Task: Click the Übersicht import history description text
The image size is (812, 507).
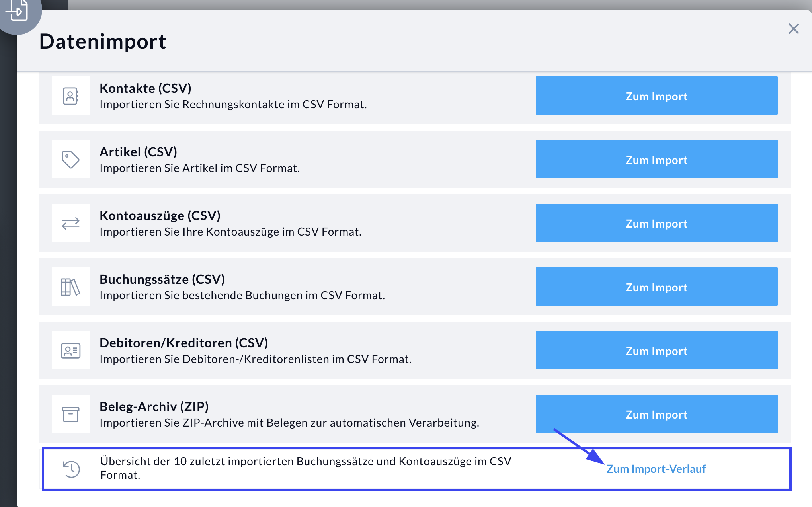Action: click(305, 468)
